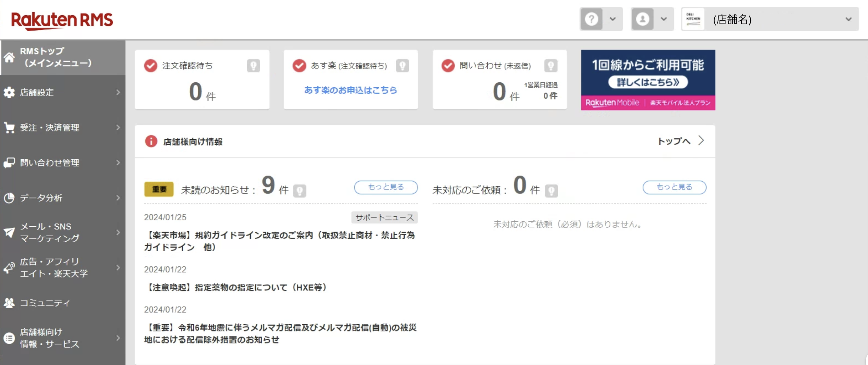The height and width of the screenshot is (365, 868).
Task: Expand the データ分析 chevron
Action: (118, 198)
